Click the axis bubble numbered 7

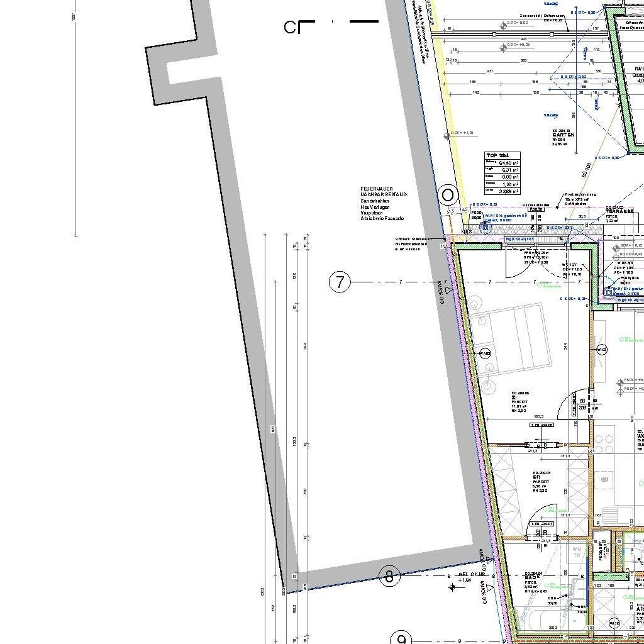tap(340, 282)
